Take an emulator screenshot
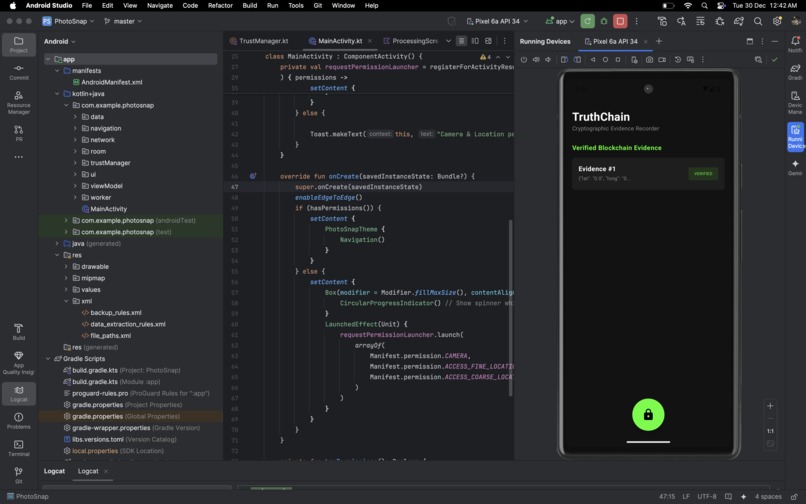The image size is (806, 504). (649, 60)
